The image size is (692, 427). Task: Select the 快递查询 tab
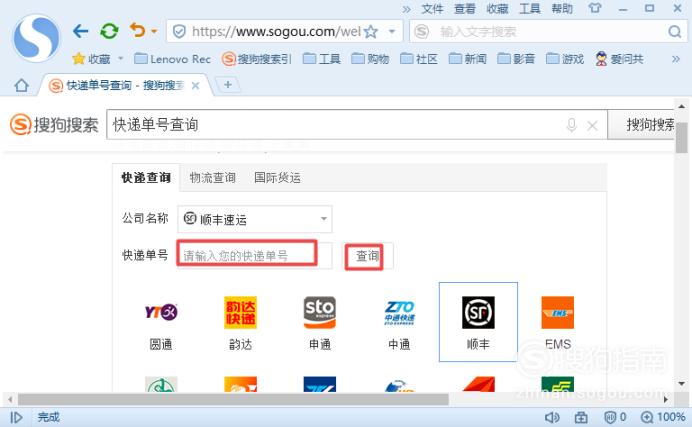click(146, 177)
